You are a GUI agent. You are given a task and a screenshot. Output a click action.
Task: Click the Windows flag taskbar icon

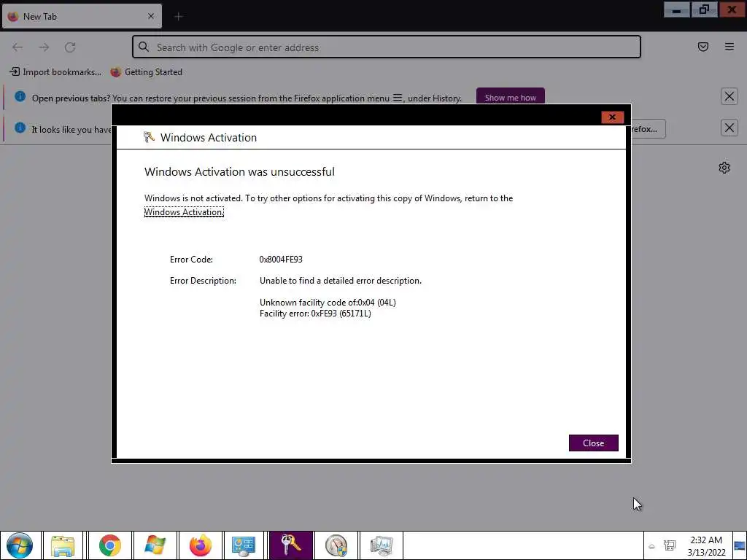point(155,545)
